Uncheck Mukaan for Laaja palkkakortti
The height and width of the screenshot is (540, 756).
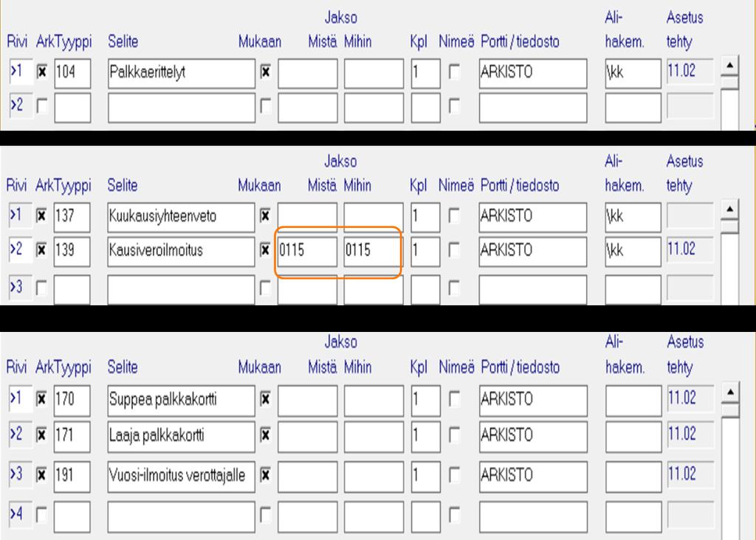coord(265,435)
